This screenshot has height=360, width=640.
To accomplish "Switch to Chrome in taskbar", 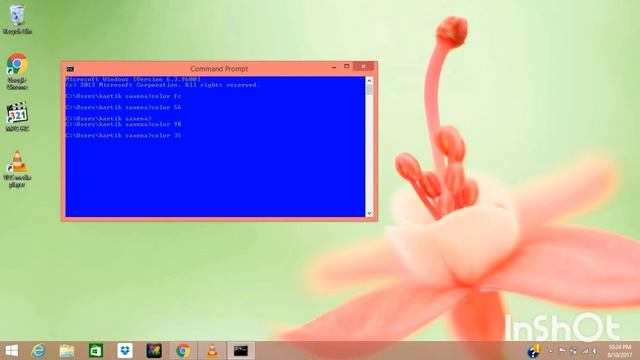I will (x=183, y=351).
